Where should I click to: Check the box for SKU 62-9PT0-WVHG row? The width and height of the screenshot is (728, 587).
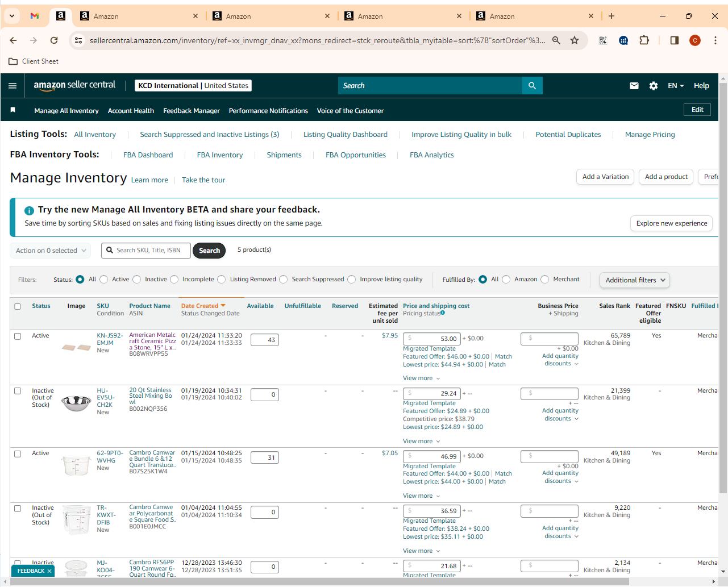point(18,454)
